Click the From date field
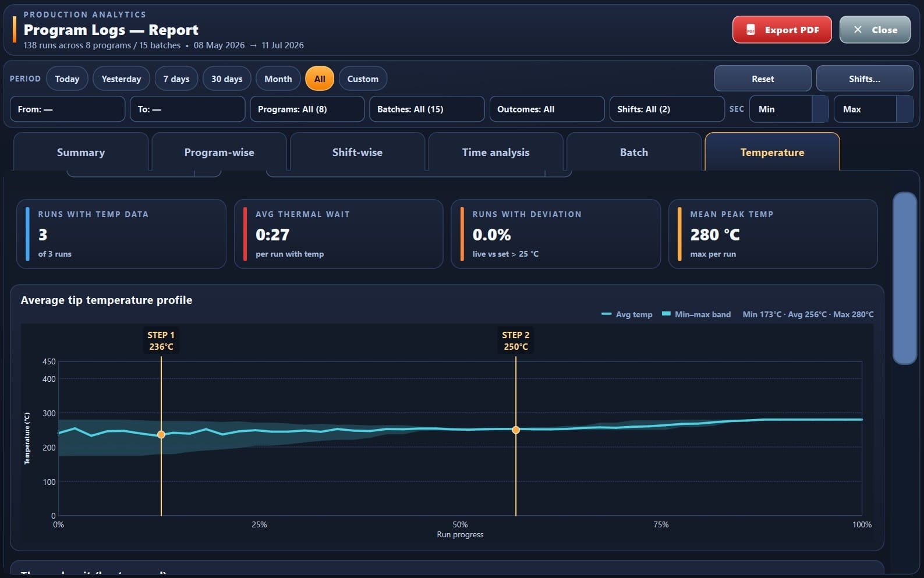Screen dimensions: 924x578 click(x=68, y=109)
